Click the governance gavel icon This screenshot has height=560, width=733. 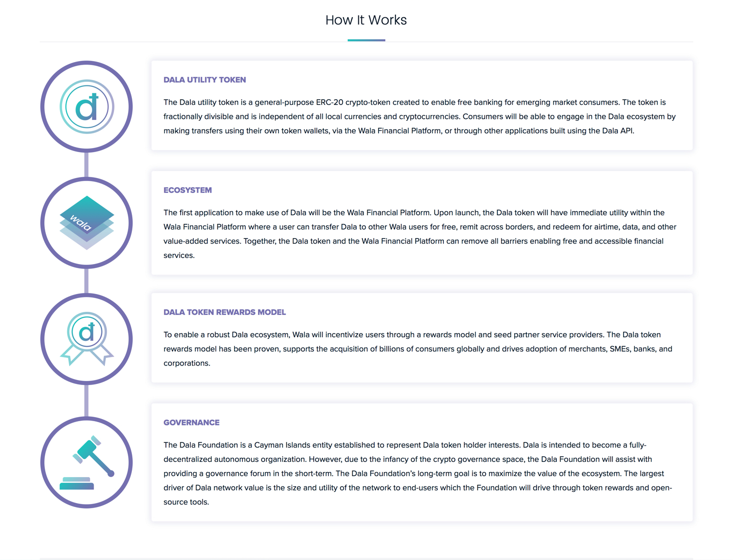coord(87,462)
